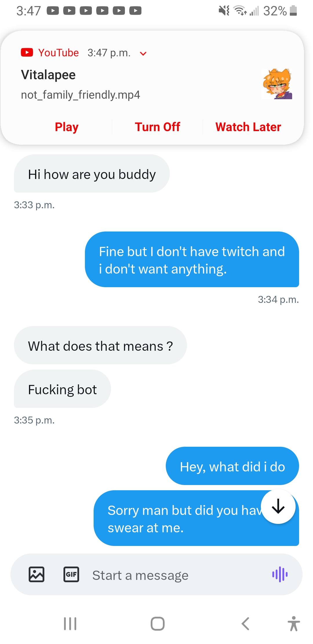Tap the GIF picker icon
Viewport: 313px width, 644px height.
[71, 575]
